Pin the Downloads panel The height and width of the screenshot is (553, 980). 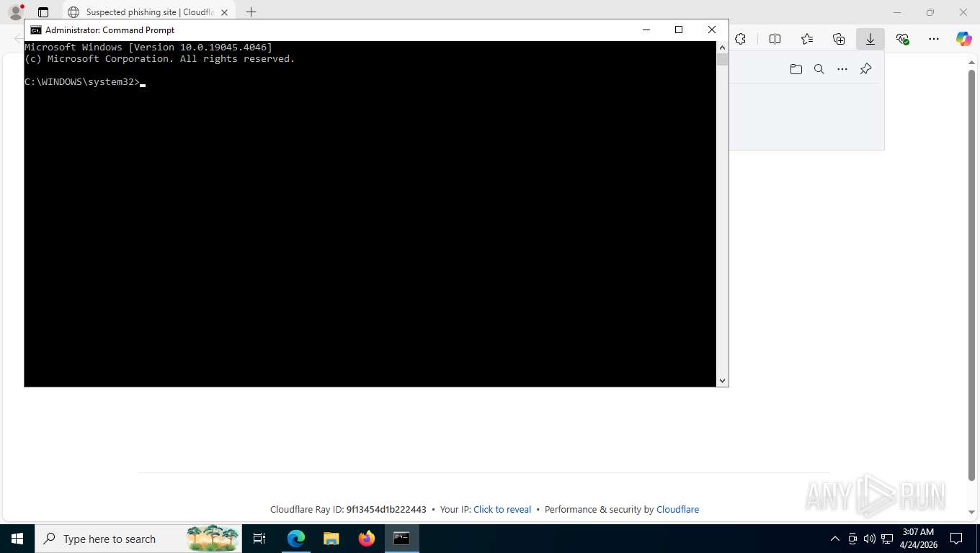(x=866, y=69)
